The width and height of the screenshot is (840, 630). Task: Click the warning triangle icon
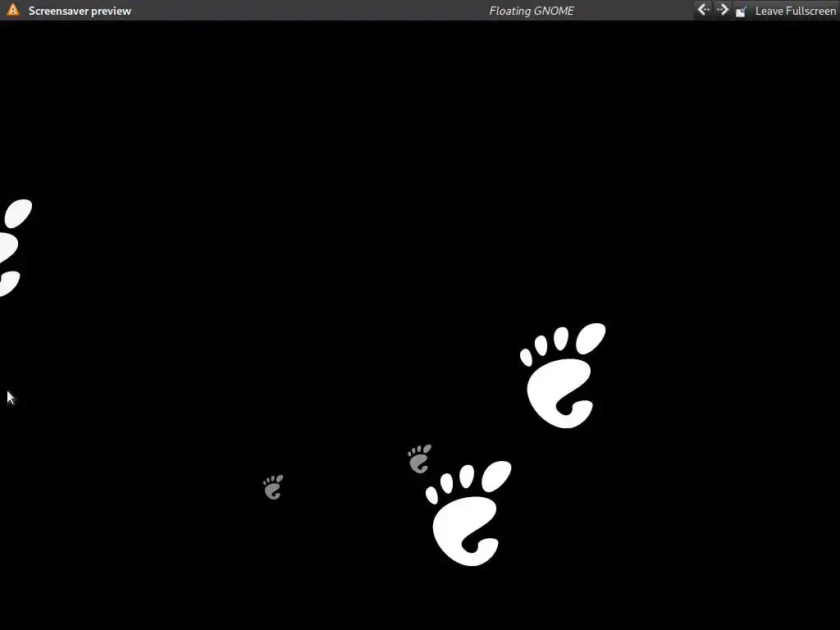pyautogui.click(x=13, y=10)
